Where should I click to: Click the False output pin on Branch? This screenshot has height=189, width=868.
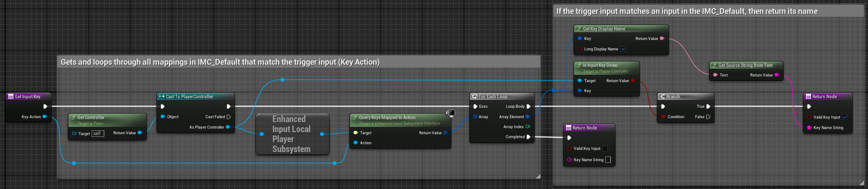pyautogui.click(x=709, y=117)
